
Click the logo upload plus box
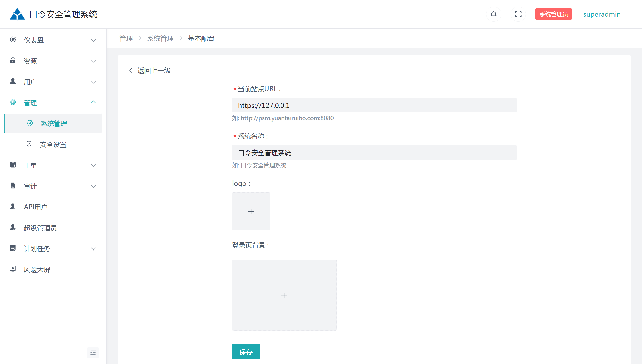(251, 211)
